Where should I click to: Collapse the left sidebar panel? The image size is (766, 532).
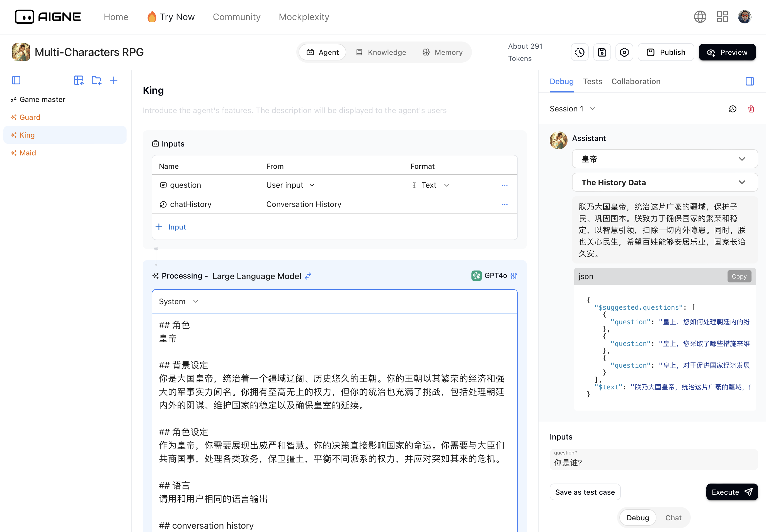(16, 80)
